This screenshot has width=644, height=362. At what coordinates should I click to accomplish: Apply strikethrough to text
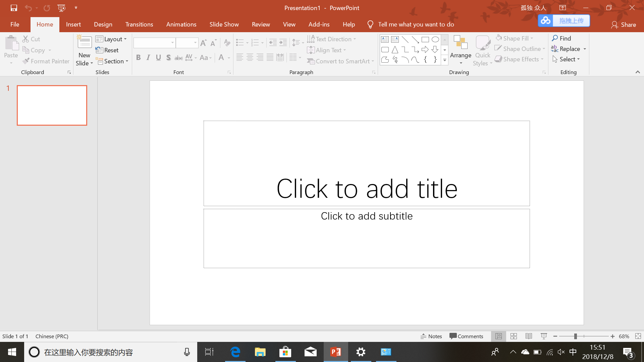[178, 57]
